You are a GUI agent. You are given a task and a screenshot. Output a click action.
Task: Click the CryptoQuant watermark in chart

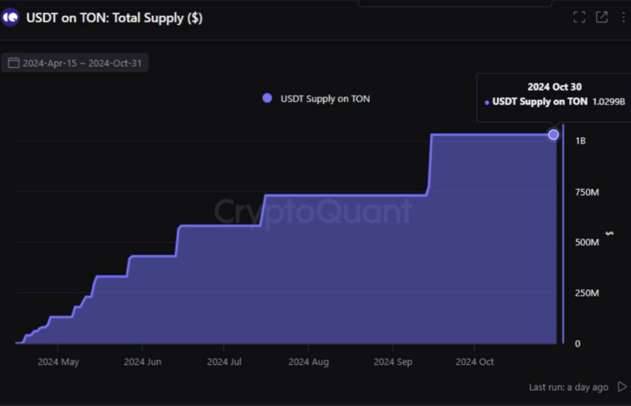313,212
